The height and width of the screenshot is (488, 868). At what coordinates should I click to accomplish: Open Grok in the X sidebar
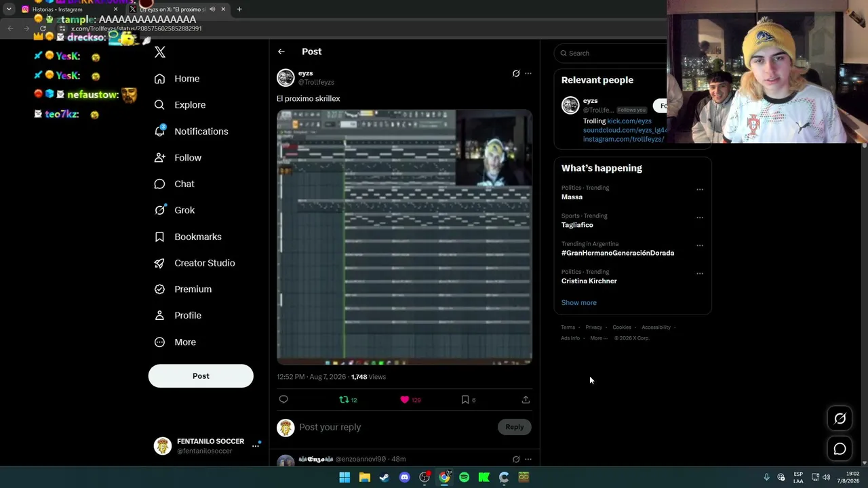click(x=174, y=210)
